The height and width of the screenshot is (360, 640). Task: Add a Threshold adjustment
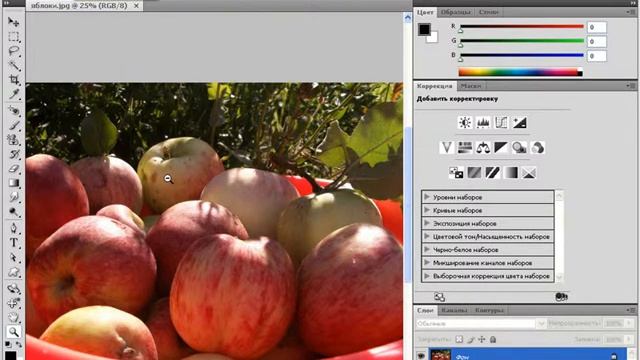coord(492,173)
